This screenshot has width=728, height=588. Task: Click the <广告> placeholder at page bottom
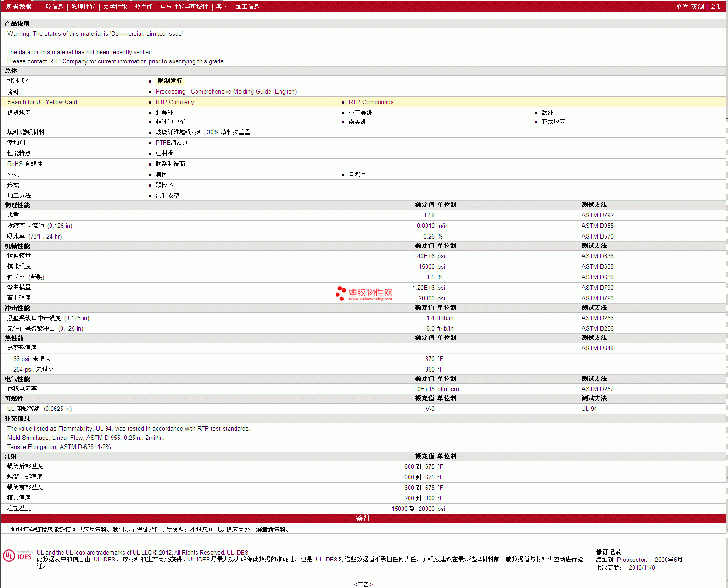[x=363, y=584]
